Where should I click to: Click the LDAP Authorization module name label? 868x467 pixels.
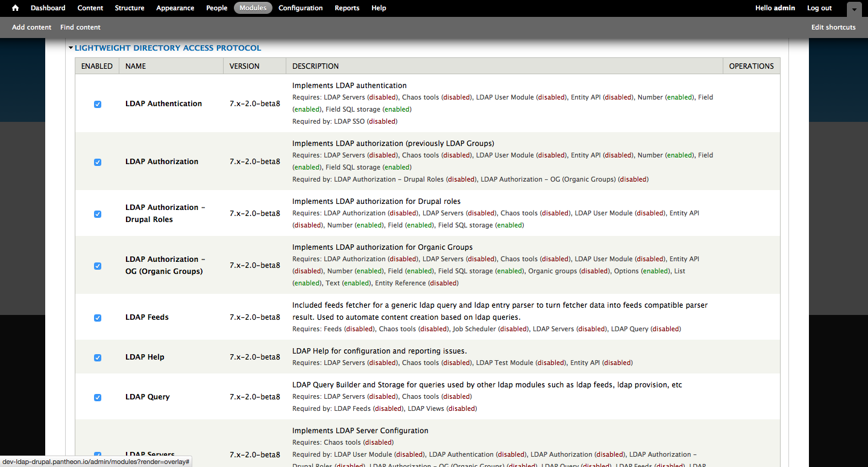click(162, 162)
